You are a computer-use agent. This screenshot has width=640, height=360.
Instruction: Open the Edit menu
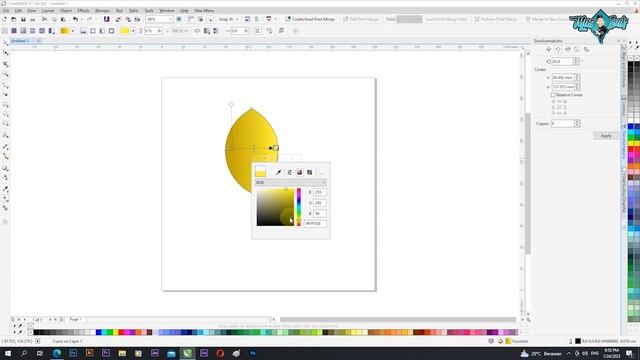coord(18,11)
